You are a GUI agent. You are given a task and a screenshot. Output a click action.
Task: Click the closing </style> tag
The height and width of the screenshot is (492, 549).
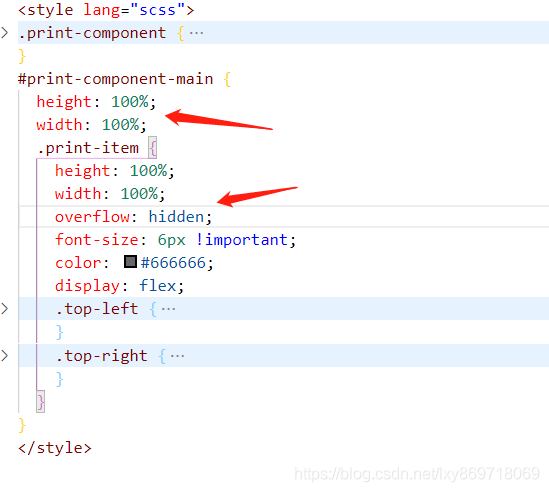(x=55, y=448)
